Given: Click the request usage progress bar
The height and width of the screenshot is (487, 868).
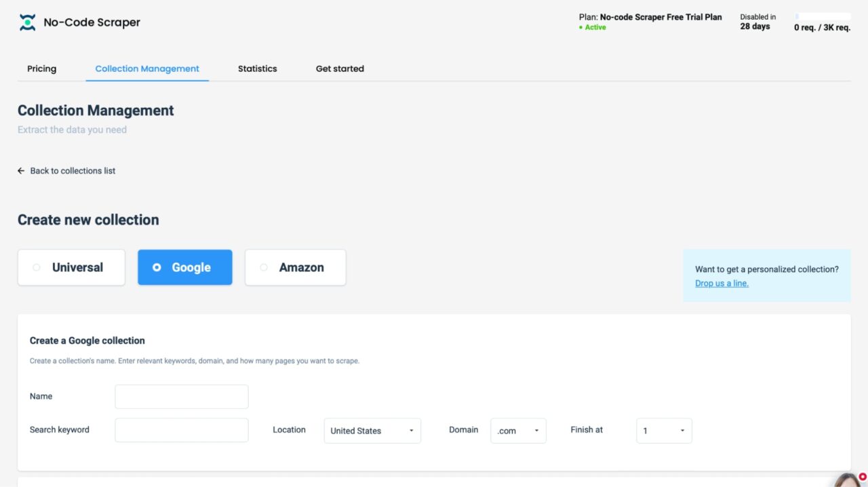Looking at the screenshot, I should pyautogui.click(x=823, y=16).
